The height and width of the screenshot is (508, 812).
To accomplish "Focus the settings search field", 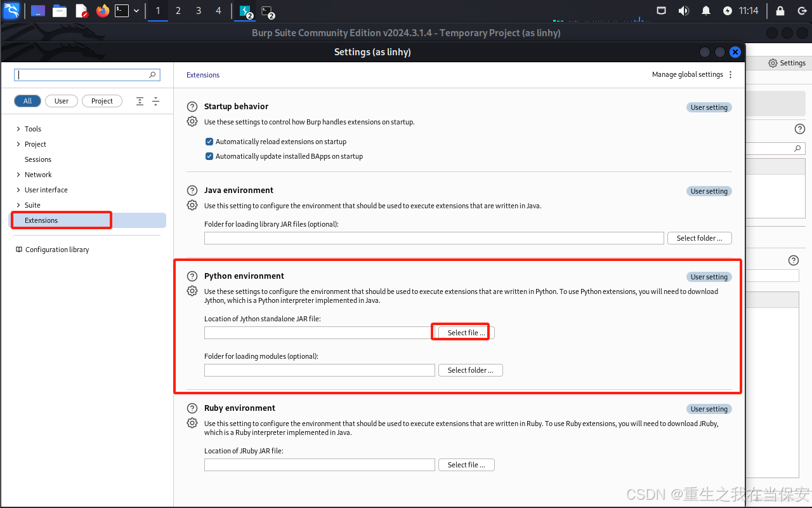I will point(87,75).
